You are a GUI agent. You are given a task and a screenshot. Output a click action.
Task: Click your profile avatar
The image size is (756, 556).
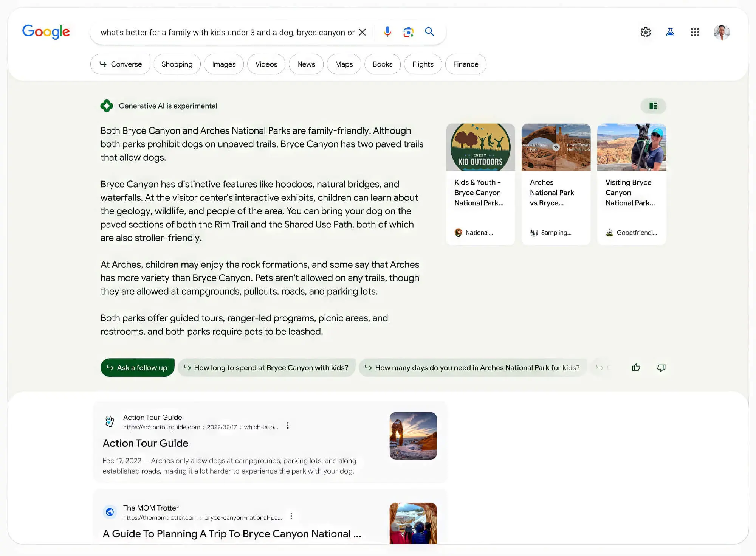pos(722,32)
